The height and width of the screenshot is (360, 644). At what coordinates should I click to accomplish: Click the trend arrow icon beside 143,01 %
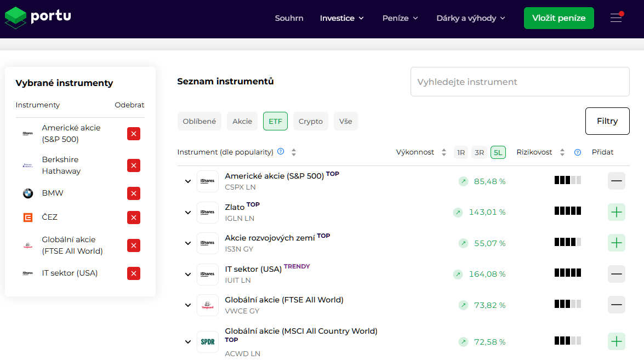(x=458, y=212)
